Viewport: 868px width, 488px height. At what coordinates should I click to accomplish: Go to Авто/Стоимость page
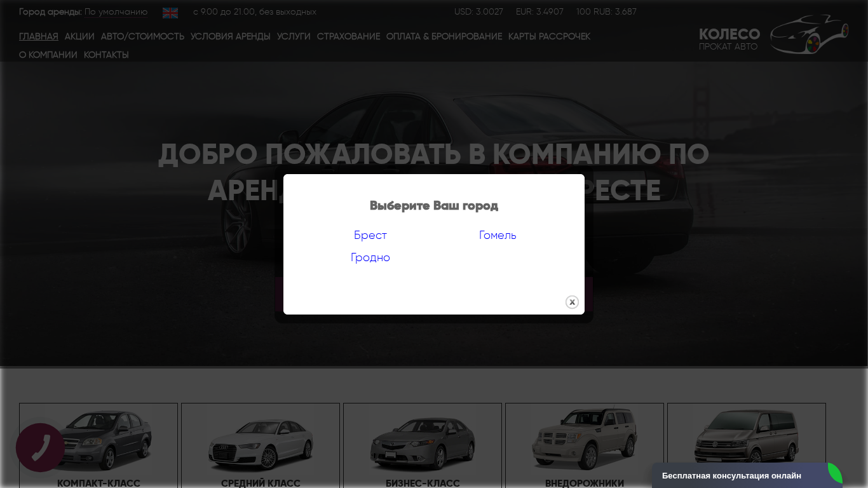click(142, 36)
